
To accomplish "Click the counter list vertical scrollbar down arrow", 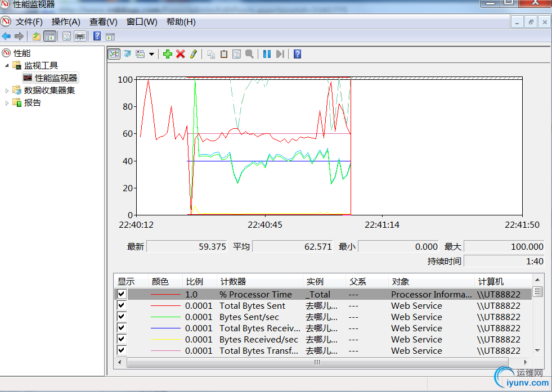I will pos(537,350).
